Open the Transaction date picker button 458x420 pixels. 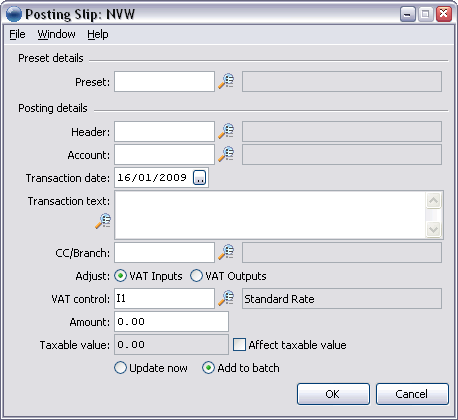[200, 178]
